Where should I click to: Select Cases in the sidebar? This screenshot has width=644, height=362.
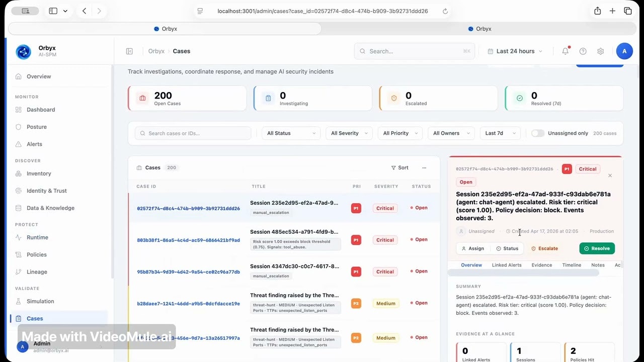click(x=59, y=318)
